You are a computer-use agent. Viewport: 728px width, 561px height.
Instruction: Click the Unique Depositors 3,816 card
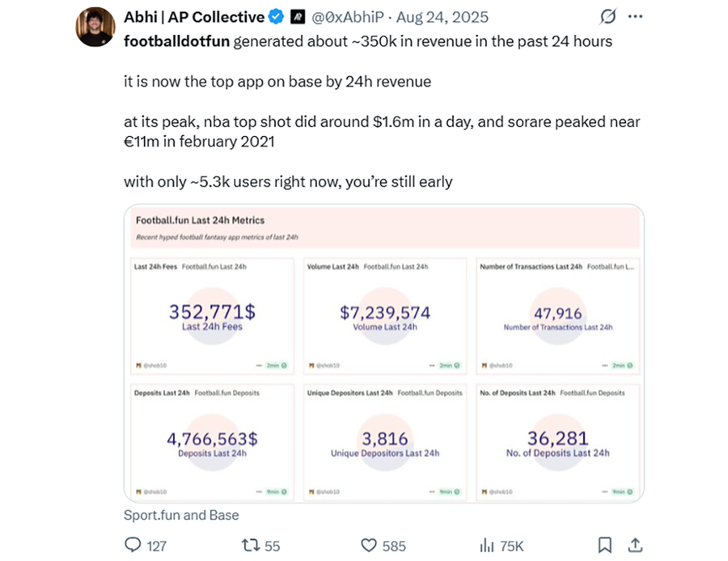pyautogui.click(x=385, y=443)
